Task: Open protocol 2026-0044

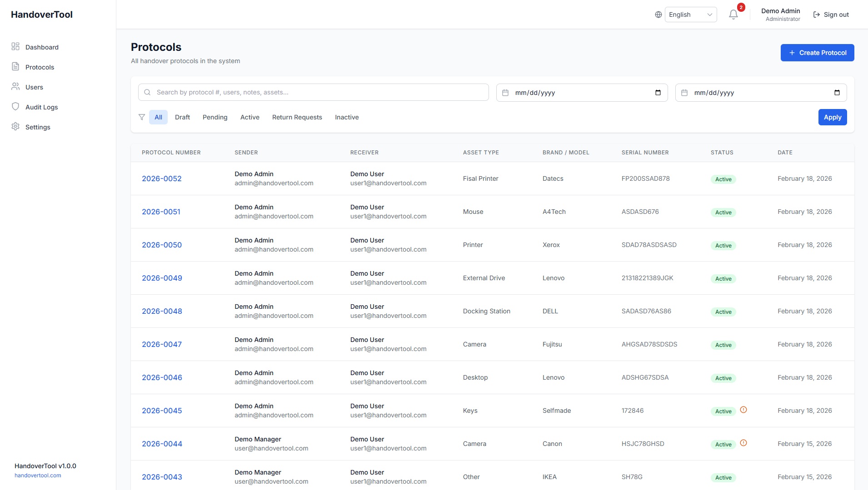Action: [x=162, y=444]
